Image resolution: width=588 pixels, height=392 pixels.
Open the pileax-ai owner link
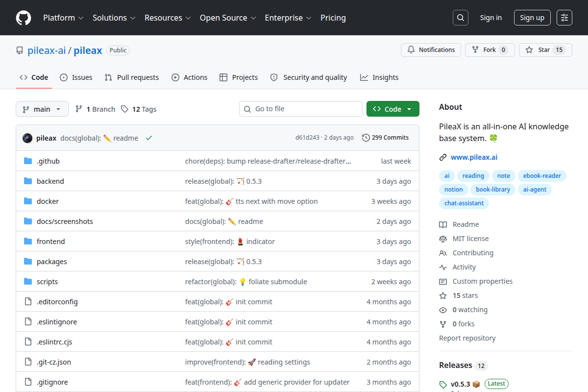(x=47, y=50)
